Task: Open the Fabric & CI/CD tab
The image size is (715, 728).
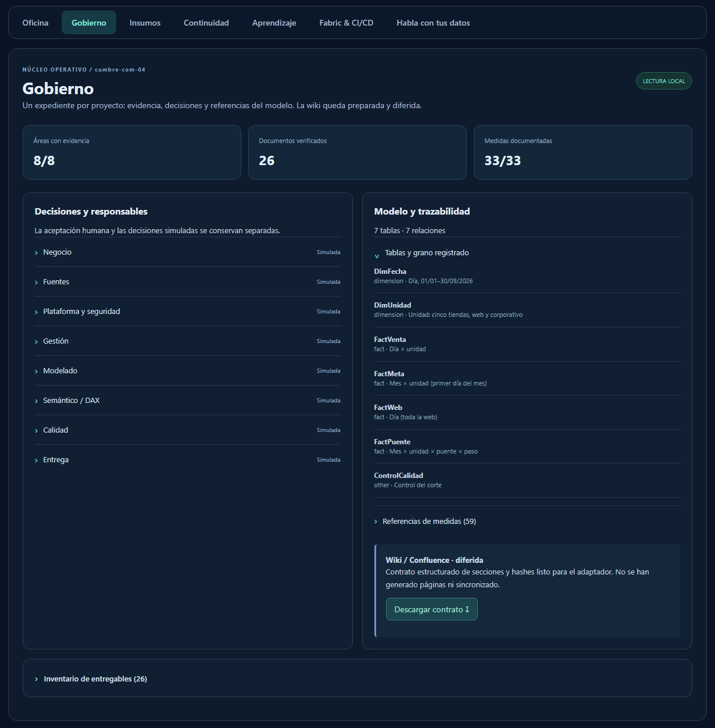Action: [x=346, y=23]
